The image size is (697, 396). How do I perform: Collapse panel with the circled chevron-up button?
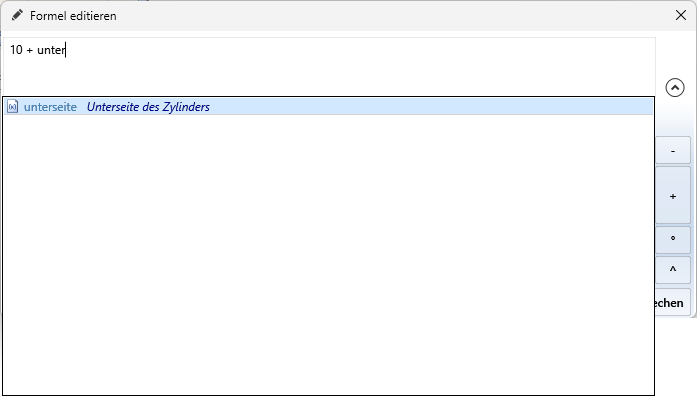point(675,88)
